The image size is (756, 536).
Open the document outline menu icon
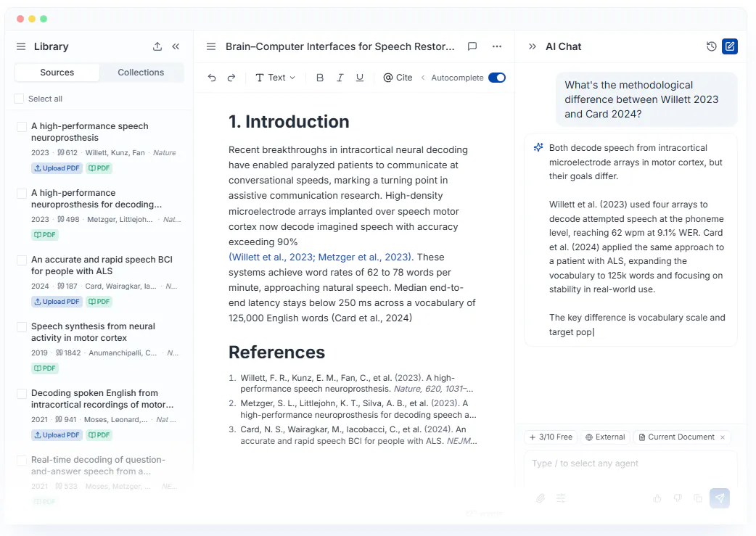210,46
